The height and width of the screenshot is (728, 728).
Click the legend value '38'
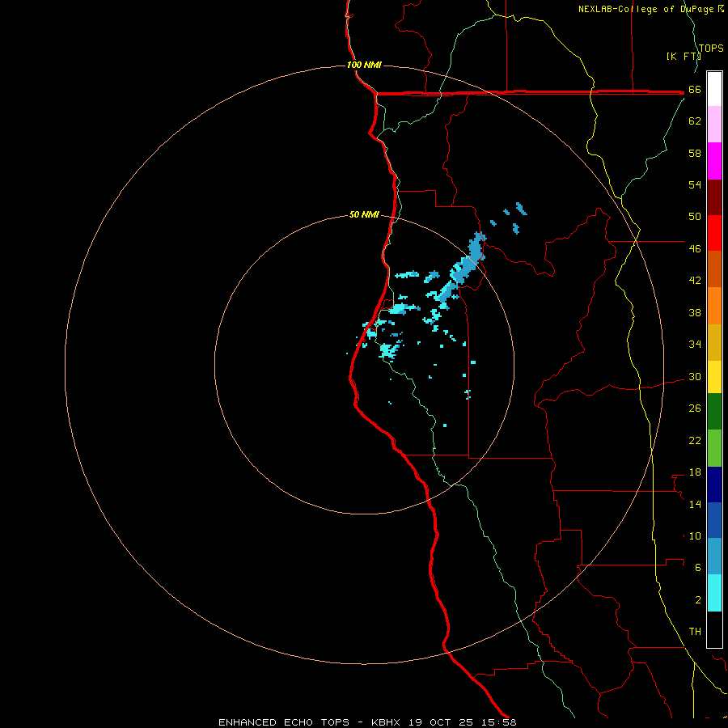695,312
